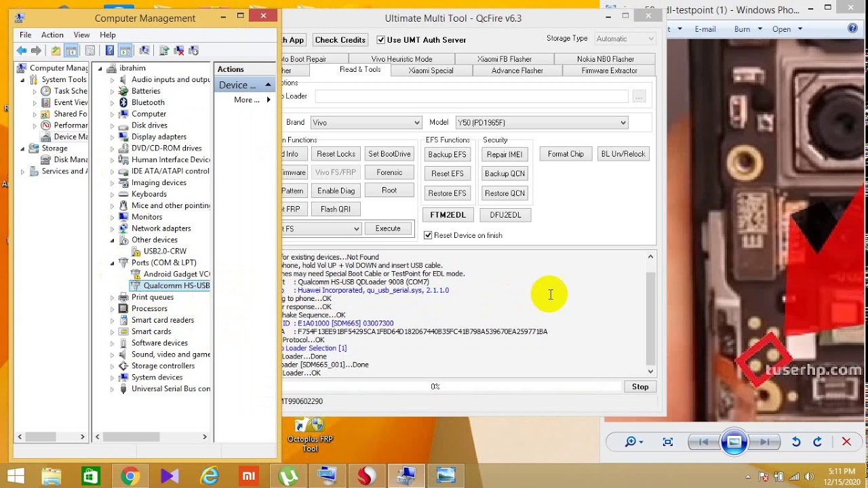Collapse the Ports (COM & LPT) category
Image resolution: width=868 pixels, height=488 pixels.
pyautogui.click(x=113, y=263)
